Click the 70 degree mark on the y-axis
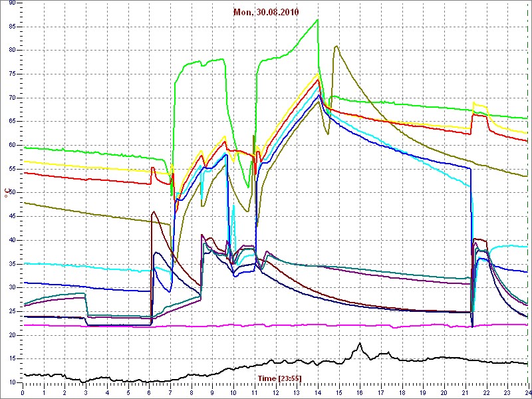 coord(12,98)
